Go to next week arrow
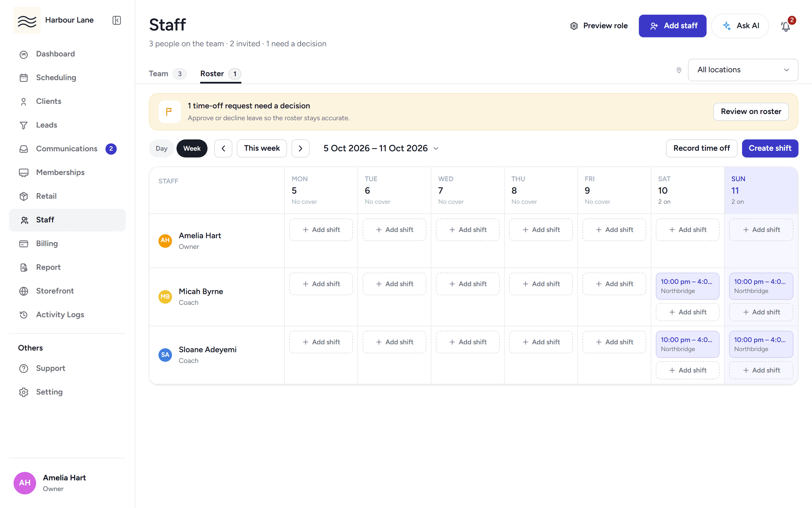The height and width of the screenshot is (508, 812). 300,148
